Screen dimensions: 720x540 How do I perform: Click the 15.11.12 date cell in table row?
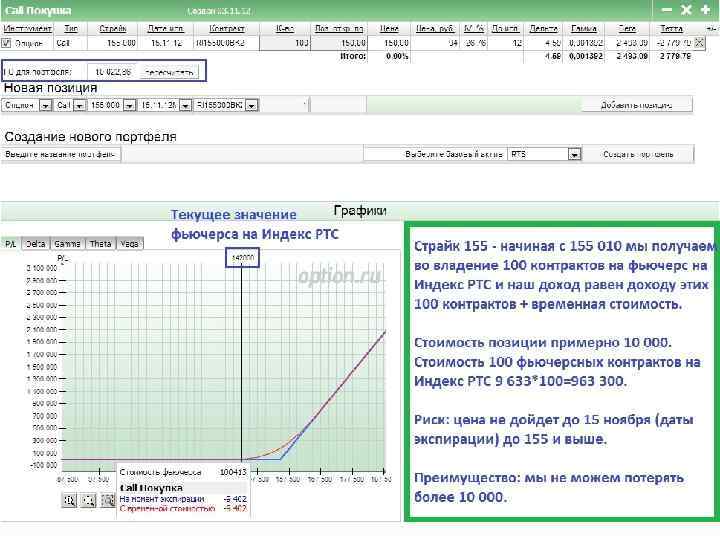[166, 43]
